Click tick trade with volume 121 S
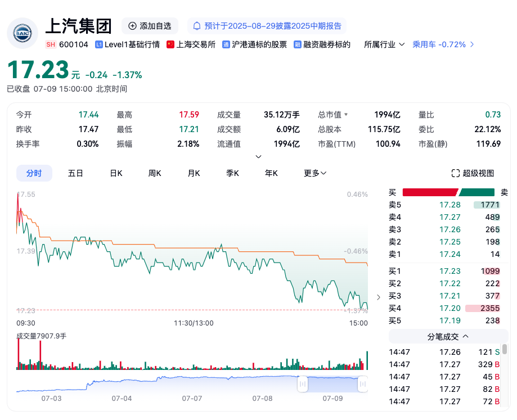 pos(444,352)
